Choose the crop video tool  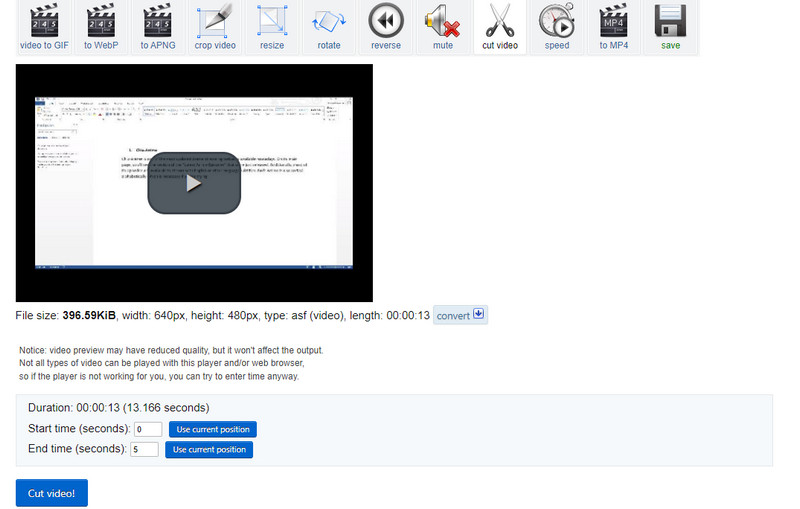(x=214, y=27)
